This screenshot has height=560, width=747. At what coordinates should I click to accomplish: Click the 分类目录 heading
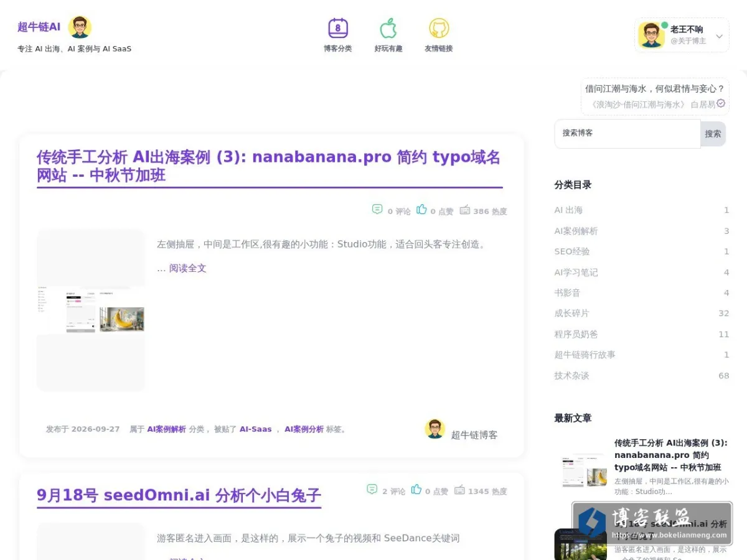click(573, 185)
